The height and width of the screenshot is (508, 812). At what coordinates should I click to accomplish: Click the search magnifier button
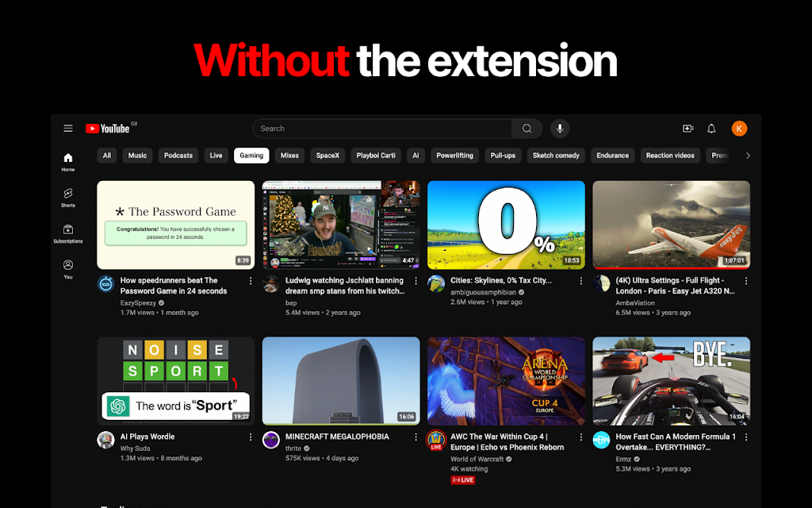click(527, 129)
